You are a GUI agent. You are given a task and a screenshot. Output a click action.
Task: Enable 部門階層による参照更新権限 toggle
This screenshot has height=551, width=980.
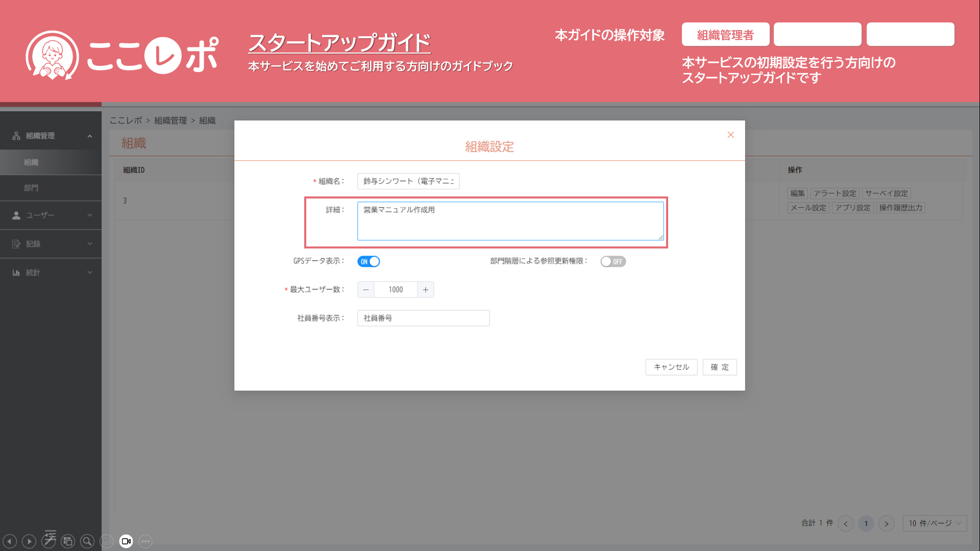point(612,262)
